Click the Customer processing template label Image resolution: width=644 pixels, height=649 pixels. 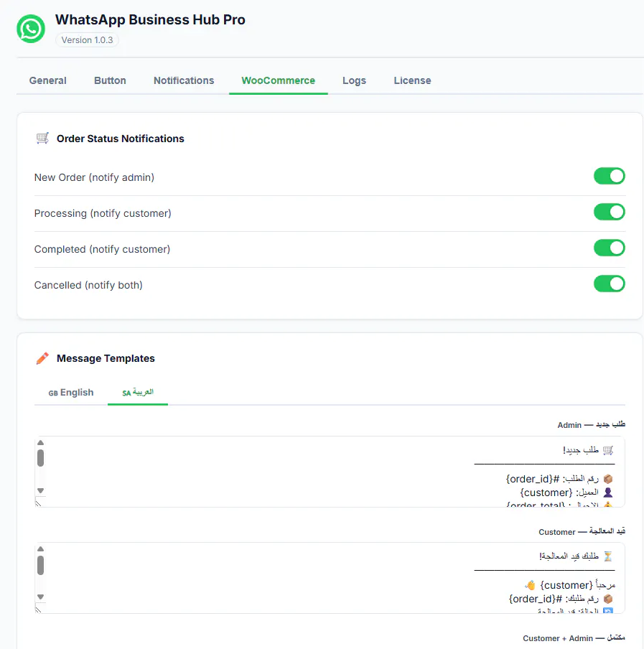click(582, 531)
